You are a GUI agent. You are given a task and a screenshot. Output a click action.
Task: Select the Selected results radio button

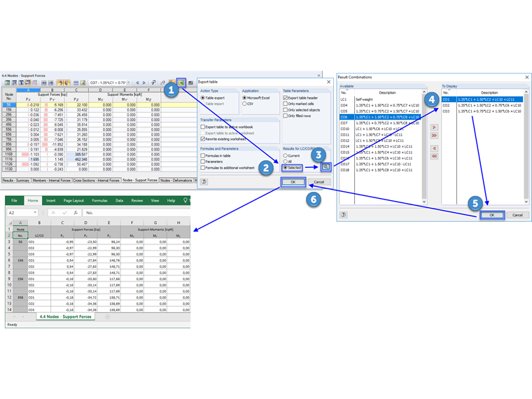click(x=286, y=167)
